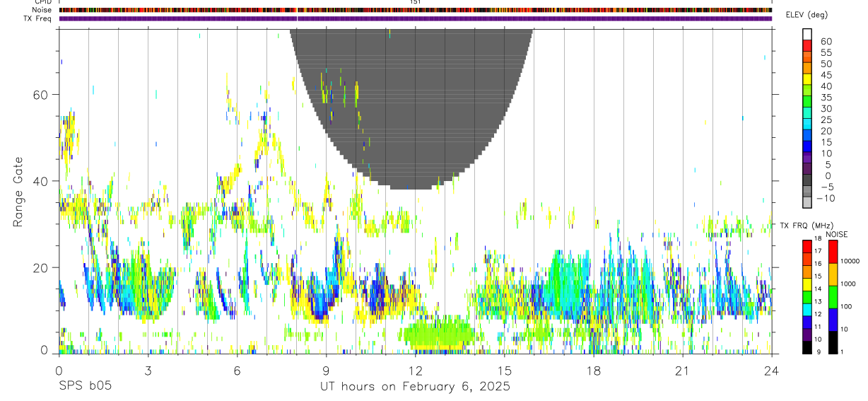The width and height of the screenshot is (868, 401).
Task: Click the '45' value in the ELEV legend
Action: coord(826,75)
